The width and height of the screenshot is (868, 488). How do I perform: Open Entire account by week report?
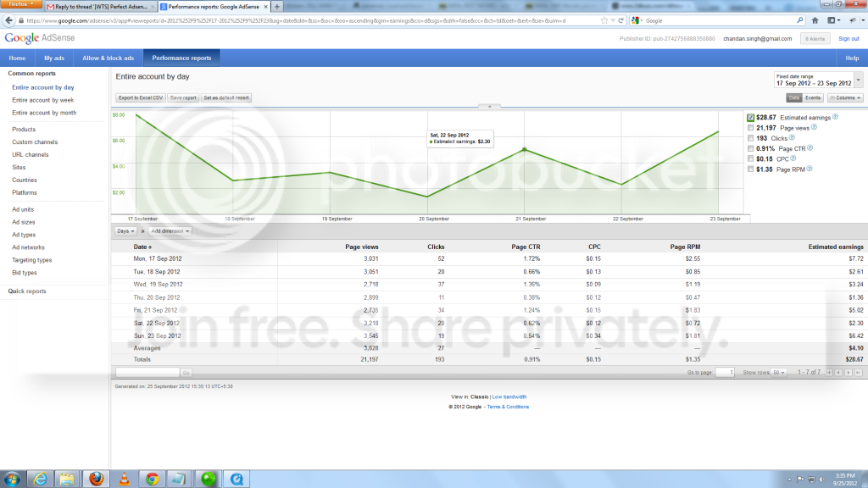(42, 100)
